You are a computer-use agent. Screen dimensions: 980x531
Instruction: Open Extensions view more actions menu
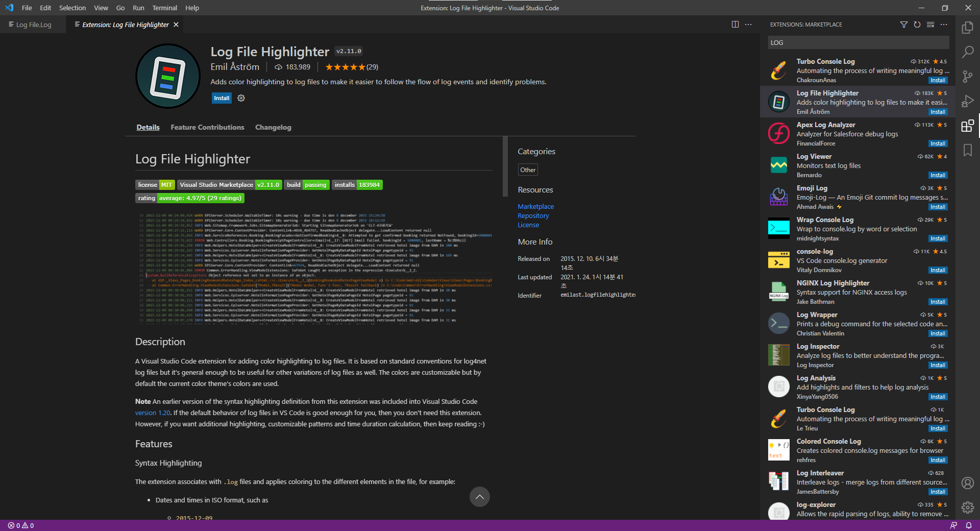[944, 25]
